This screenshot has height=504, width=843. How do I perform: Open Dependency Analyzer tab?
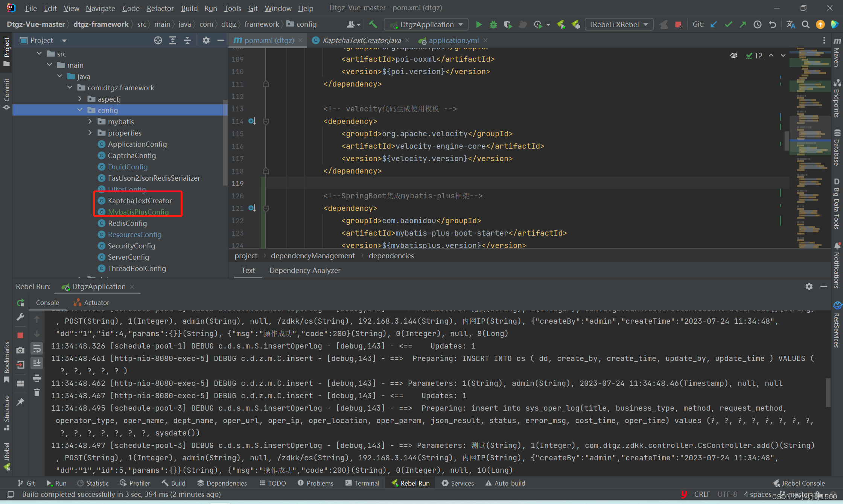tap(305, 270)
